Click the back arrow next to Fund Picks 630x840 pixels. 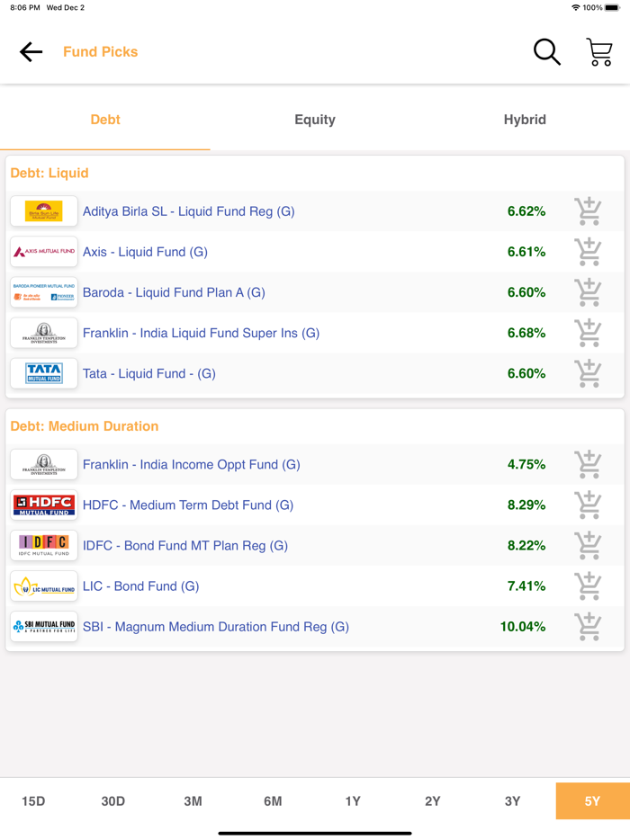30,52
